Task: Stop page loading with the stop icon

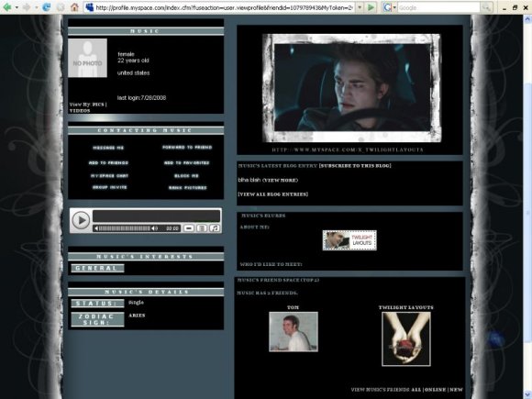Action: click(61, 7)
